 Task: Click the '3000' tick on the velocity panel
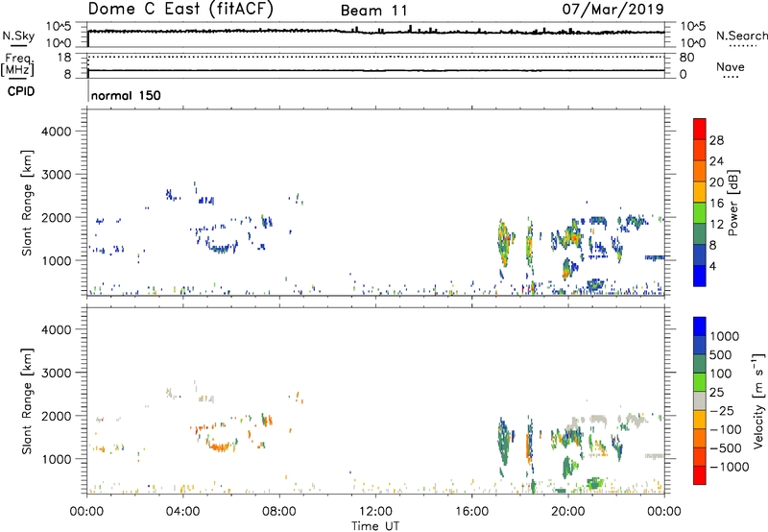point(57,373)
